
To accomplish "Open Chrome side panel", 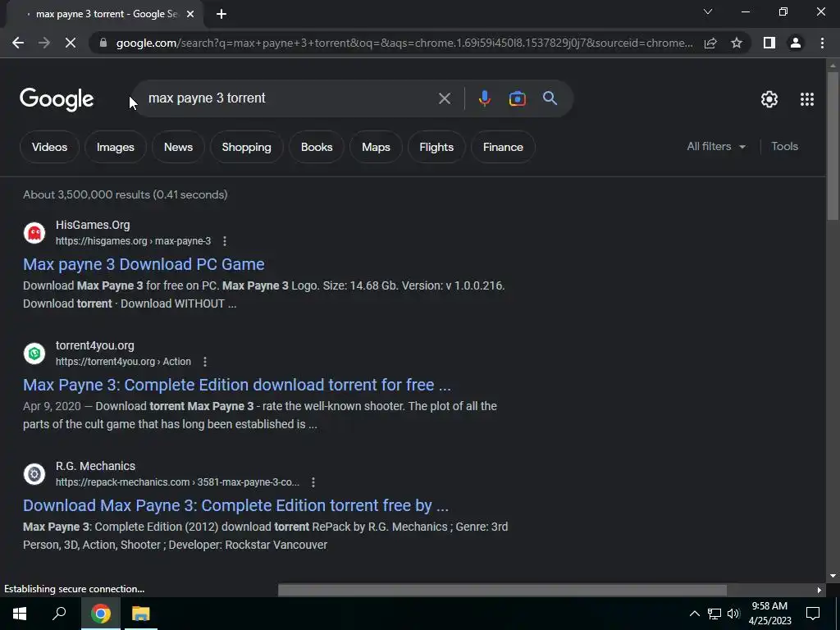I will (769, 43).
